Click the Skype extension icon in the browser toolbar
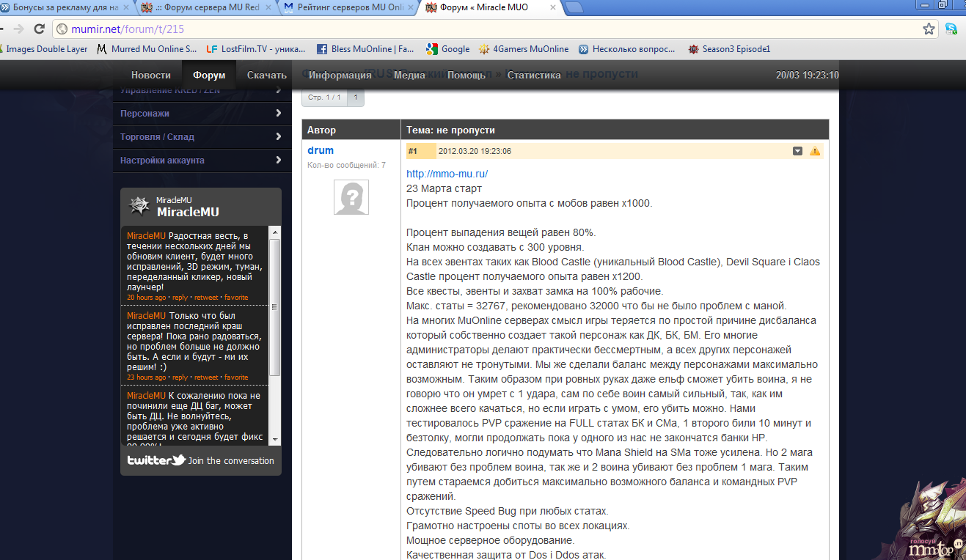The image size is (966, 560). tap(951, 29)
